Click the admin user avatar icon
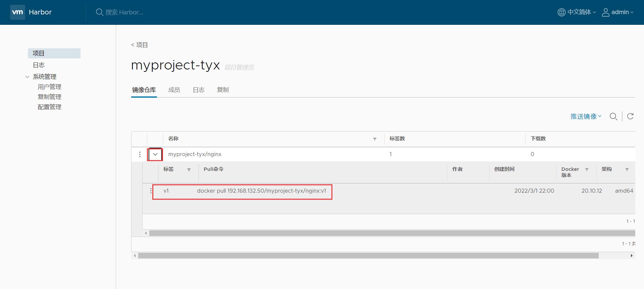644x289 pixels. click(x=605, y=12)
